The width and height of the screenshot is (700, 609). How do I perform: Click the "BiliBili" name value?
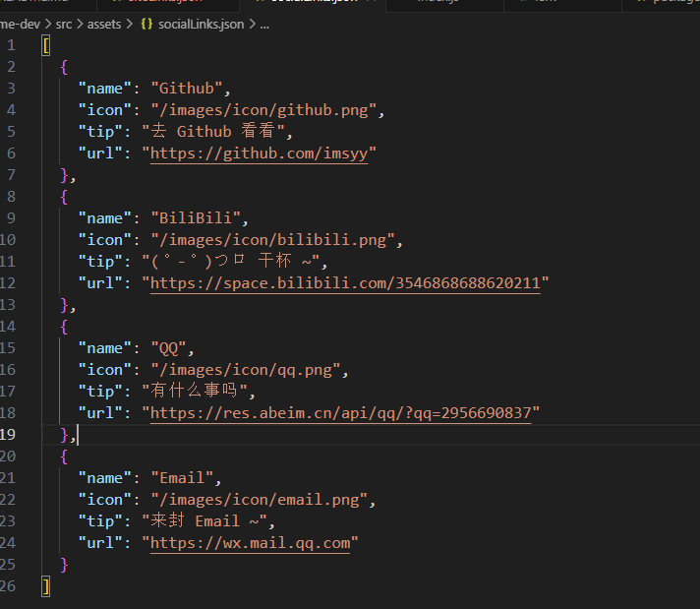coord(196,218)
